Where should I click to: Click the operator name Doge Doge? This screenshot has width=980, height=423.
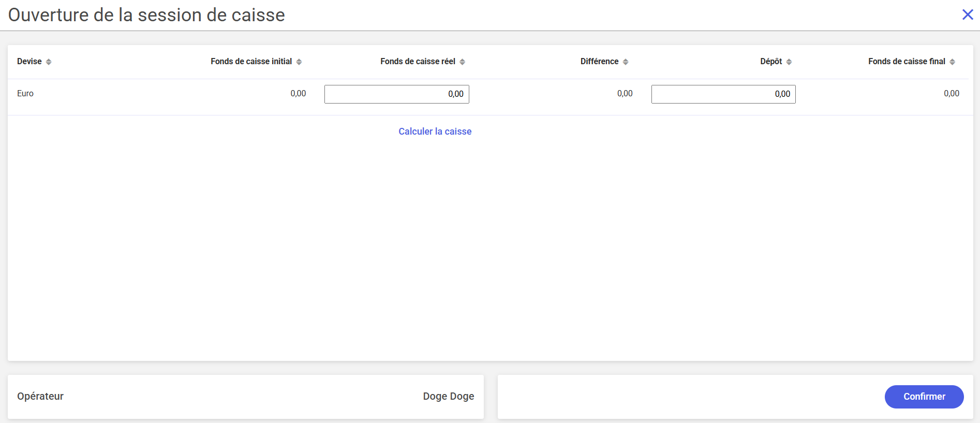point(448,396)
